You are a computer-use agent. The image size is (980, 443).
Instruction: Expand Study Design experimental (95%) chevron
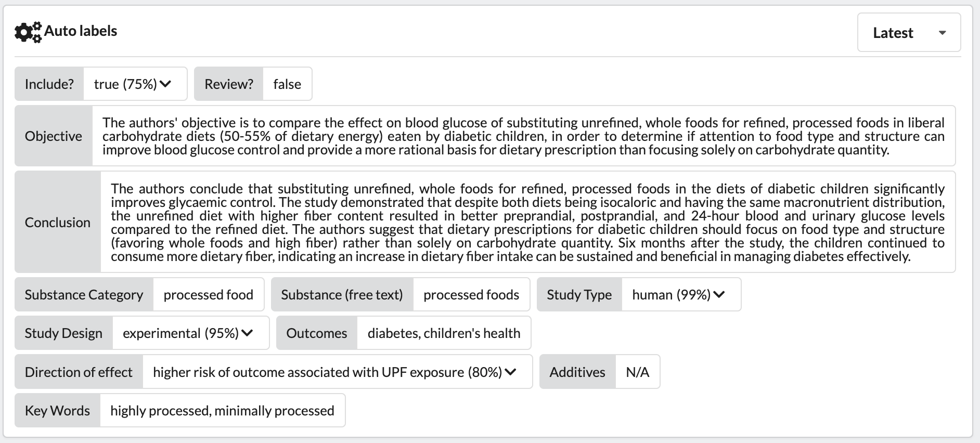click(x=248, y=333)
